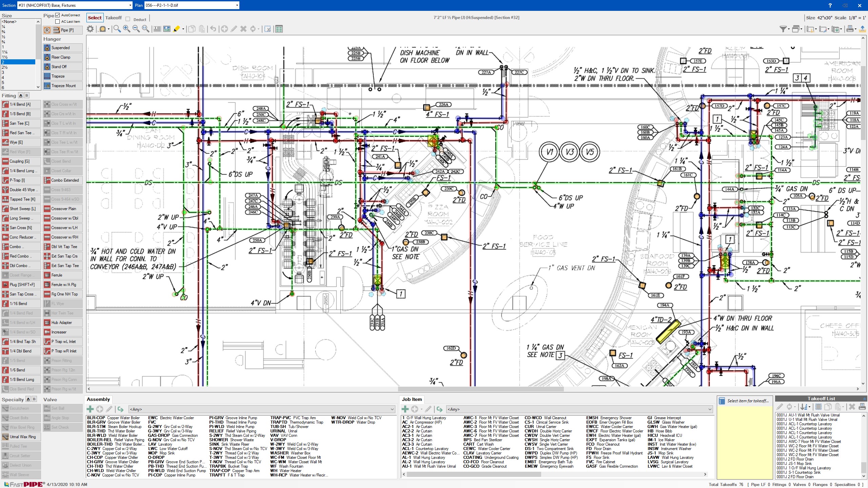
Task: Click the zoom in magnifier icon
Action: click(126, 29)
